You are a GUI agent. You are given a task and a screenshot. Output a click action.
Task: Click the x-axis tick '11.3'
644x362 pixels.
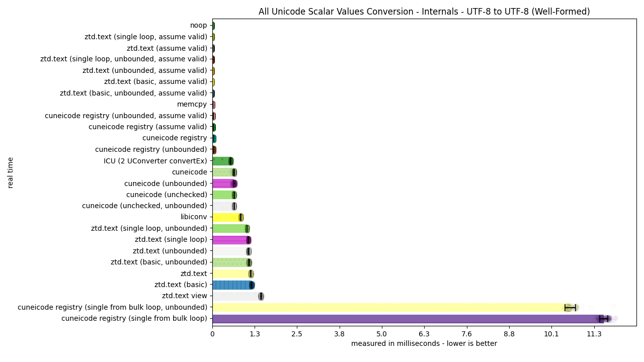coord(594,333)
